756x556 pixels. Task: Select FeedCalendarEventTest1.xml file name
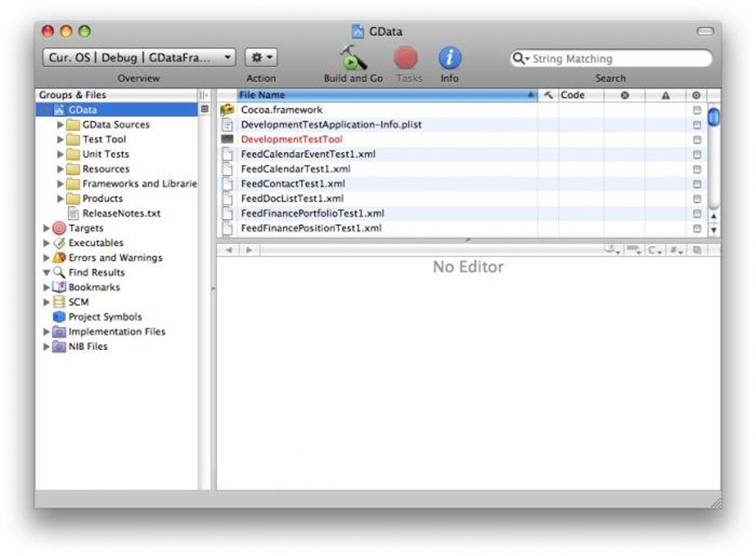pyautogui.click(x=308, y=154)
